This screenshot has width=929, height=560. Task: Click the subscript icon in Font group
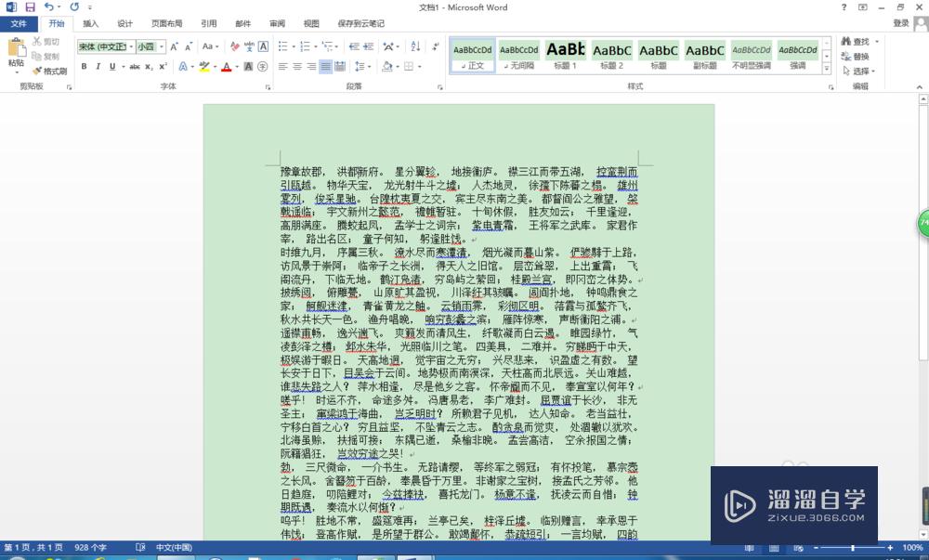(x=148, y=67)
